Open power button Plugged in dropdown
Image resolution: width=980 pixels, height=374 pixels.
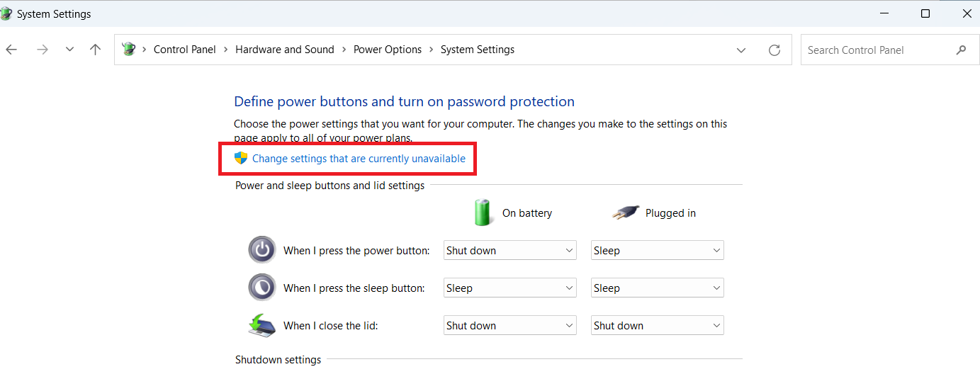coord(658,251)
